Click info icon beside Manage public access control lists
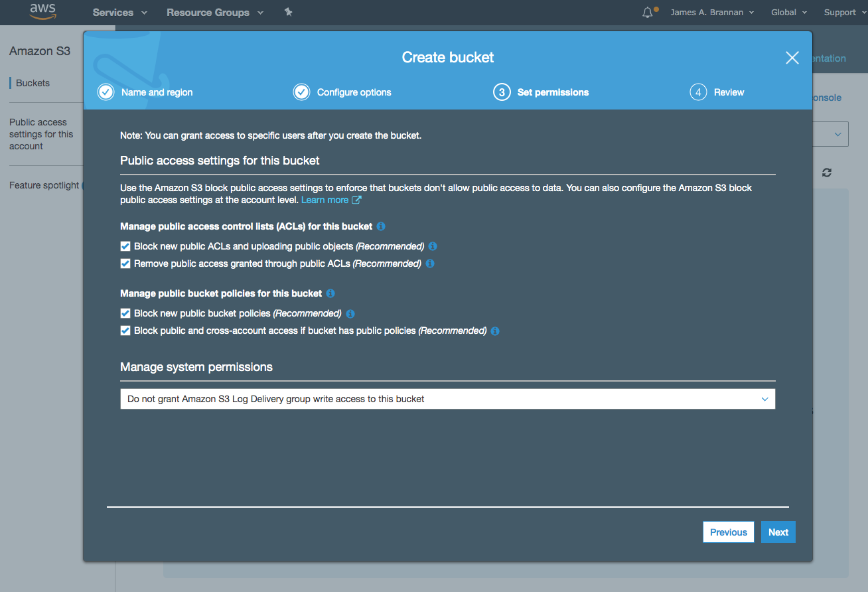This screenshot has height=592, width=868. [x=381, y=226]
